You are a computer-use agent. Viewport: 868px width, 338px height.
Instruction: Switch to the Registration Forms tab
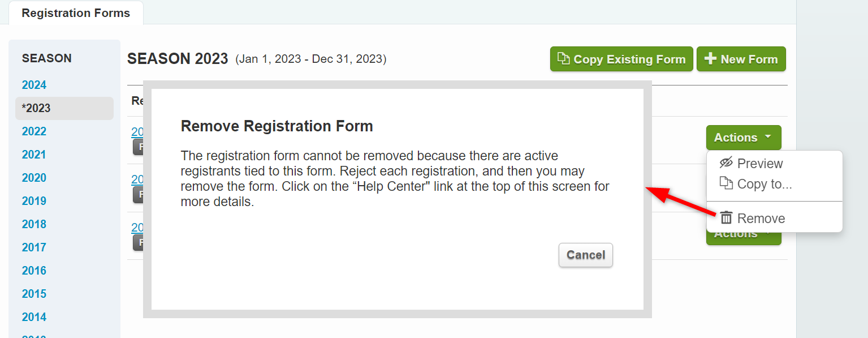(x=76, y=12)
